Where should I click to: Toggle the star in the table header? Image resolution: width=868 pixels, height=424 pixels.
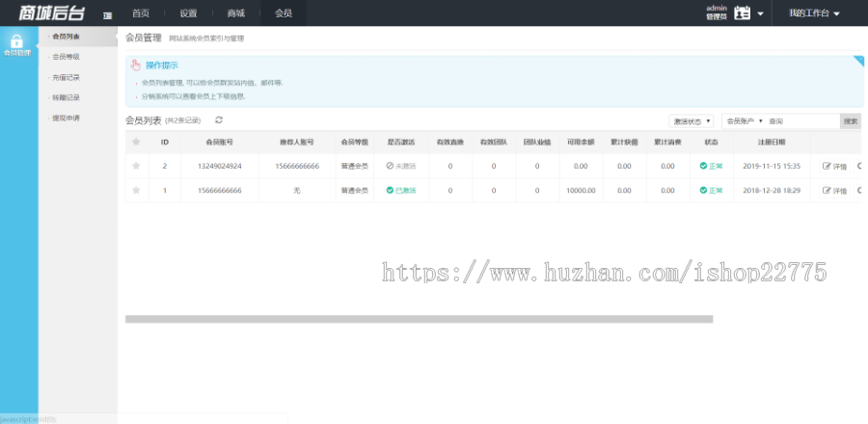[x=136, y=142]
